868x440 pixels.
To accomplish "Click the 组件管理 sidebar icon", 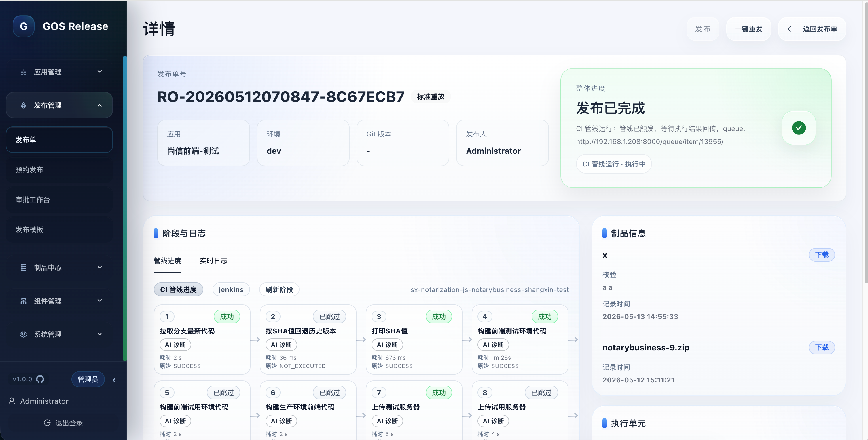I will [x=24, y=301].
